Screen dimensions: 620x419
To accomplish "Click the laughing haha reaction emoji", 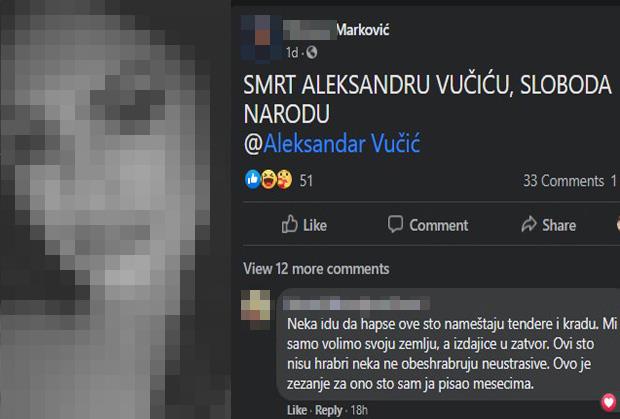I will click(268, 180).
